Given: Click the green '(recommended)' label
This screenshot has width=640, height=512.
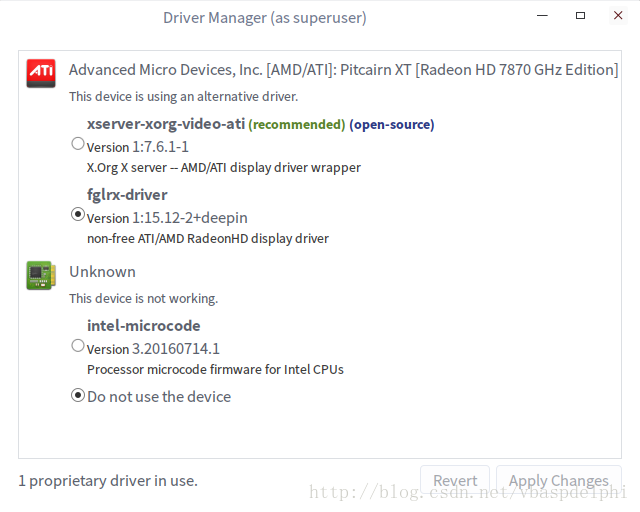Looking at the screenshot, I should point(297,124).
